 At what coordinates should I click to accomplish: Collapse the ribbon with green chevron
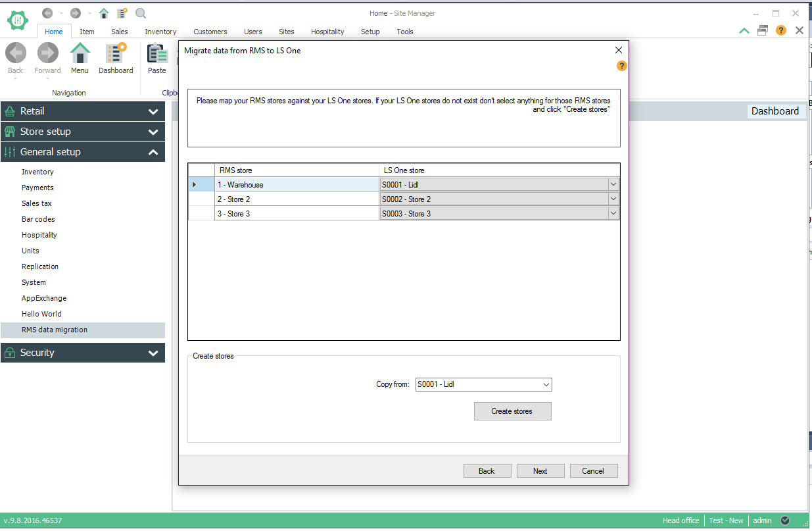point(744,30)
